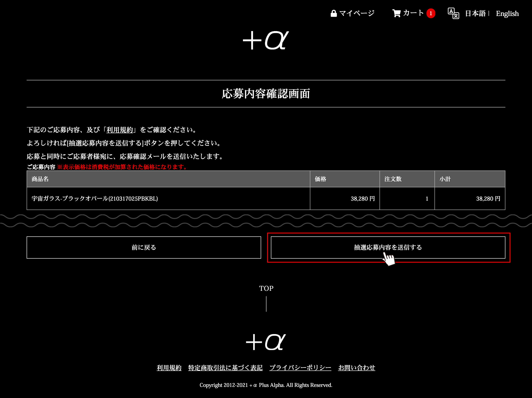Click the cart item count badge
The image size is (532, 398).
(431, 13)
